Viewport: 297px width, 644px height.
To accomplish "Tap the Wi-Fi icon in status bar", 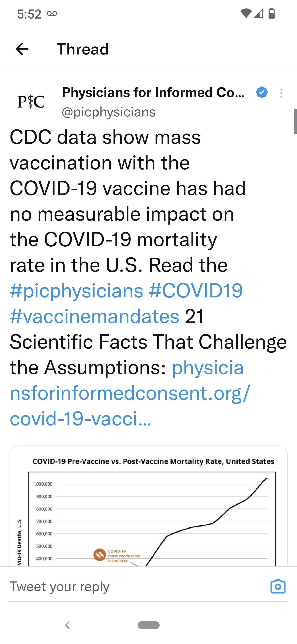I will point(246,13).
